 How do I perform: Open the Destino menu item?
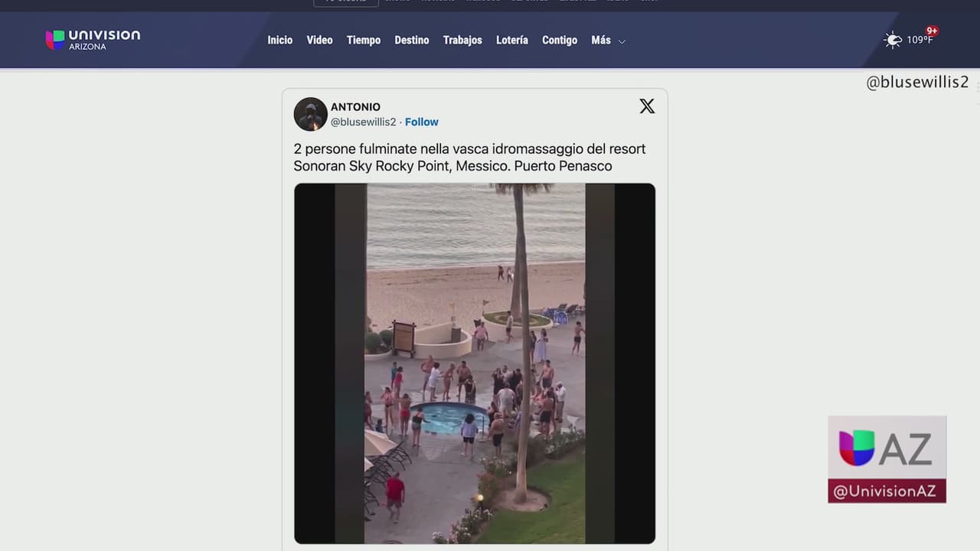click(411, 40)
